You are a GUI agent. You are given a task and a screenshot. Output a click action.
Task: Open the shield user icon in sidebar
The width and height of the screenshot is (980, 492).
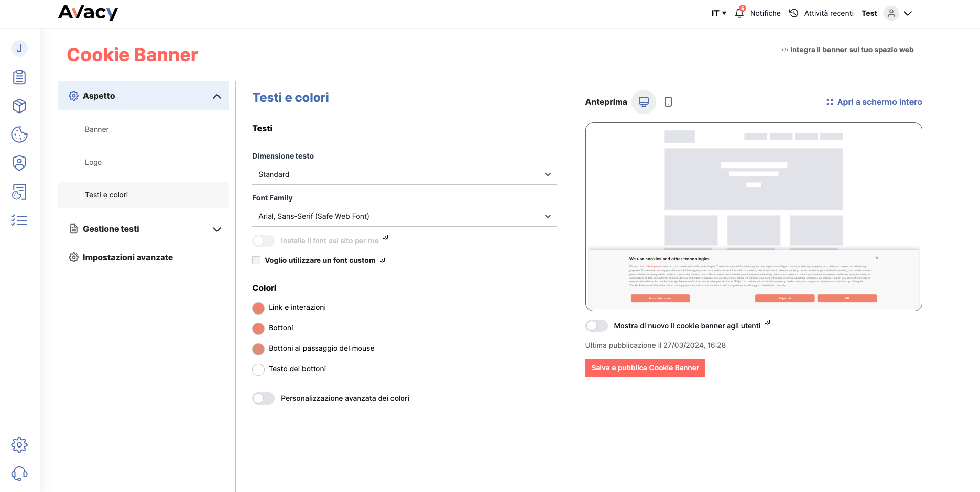[19, 163]
